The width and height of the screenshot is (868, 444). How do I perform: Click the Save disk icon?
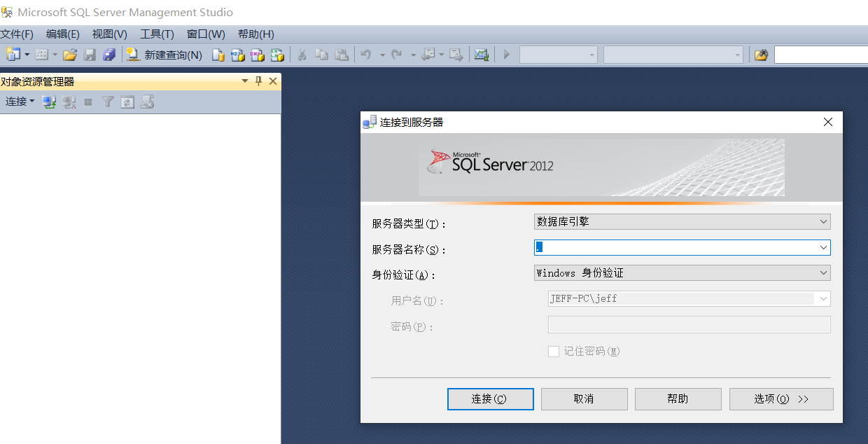(x=90, y=55)
